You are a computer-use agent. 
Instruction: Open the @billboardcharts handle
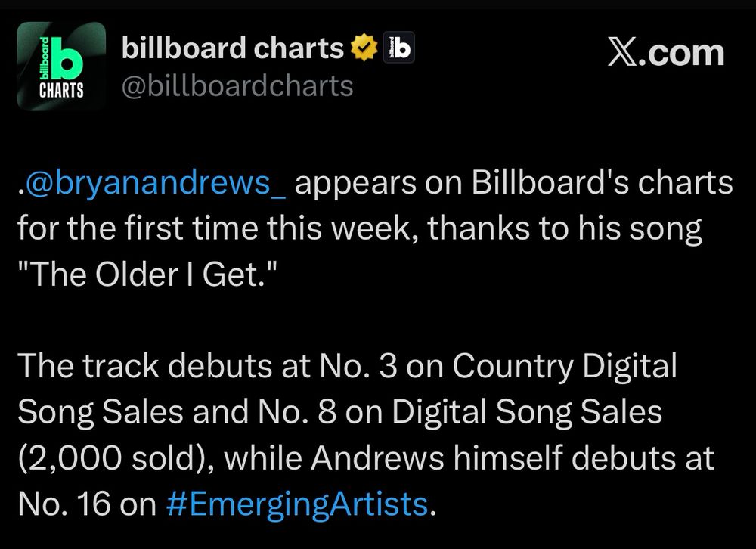click(237, 85)
